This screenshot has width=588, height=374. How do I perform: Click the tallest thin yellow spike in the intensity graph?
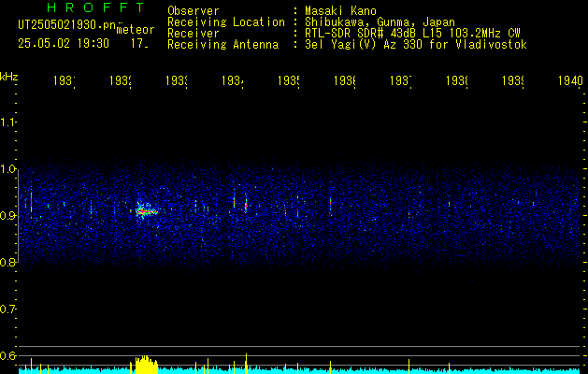pos(247,364)
